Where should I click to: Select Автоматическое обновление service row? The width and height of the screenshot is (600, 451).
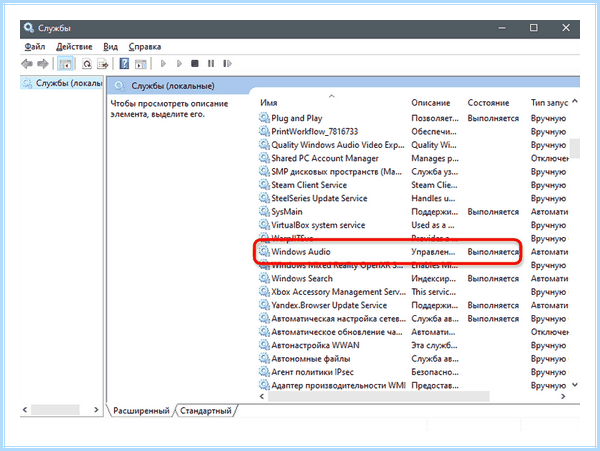coord(414,332)
